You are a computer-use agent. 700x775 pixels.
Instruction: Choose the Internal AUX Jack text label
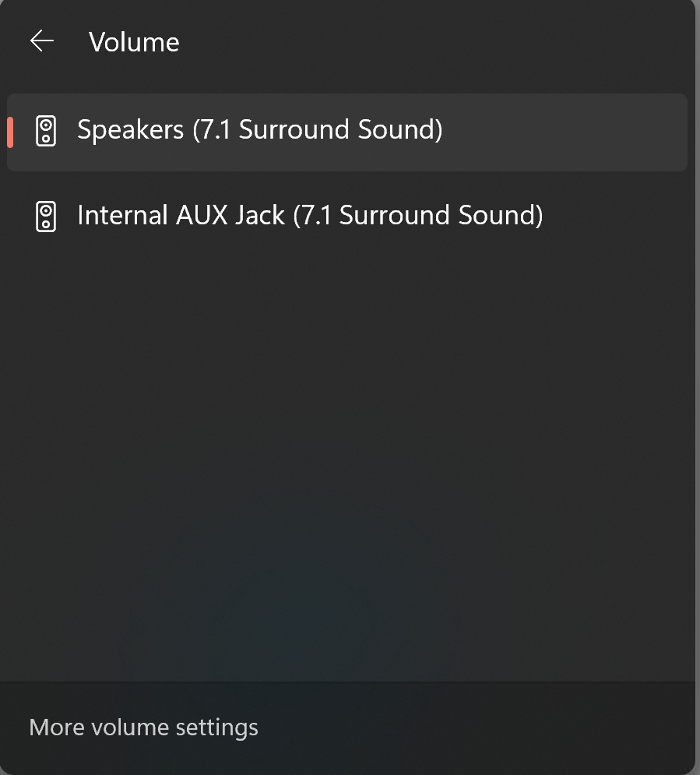(x=181, y=215)
